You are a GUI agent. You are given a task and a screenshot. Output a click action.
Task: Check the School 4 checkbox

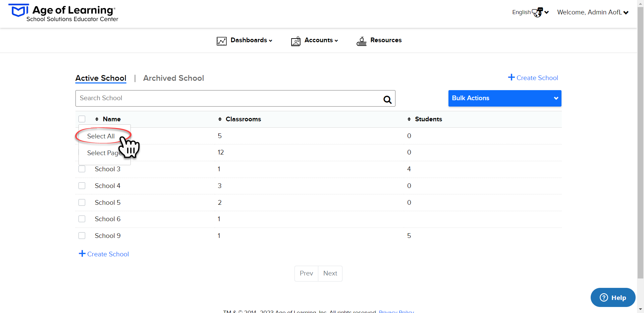(82, 186)
